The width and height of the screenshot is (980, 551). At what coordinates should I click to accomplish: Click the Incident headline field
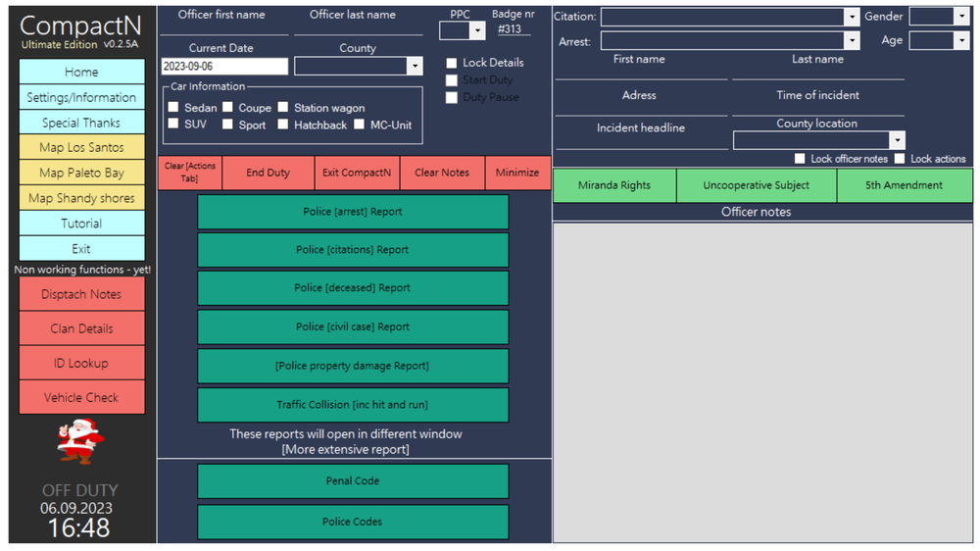(641, 142)
